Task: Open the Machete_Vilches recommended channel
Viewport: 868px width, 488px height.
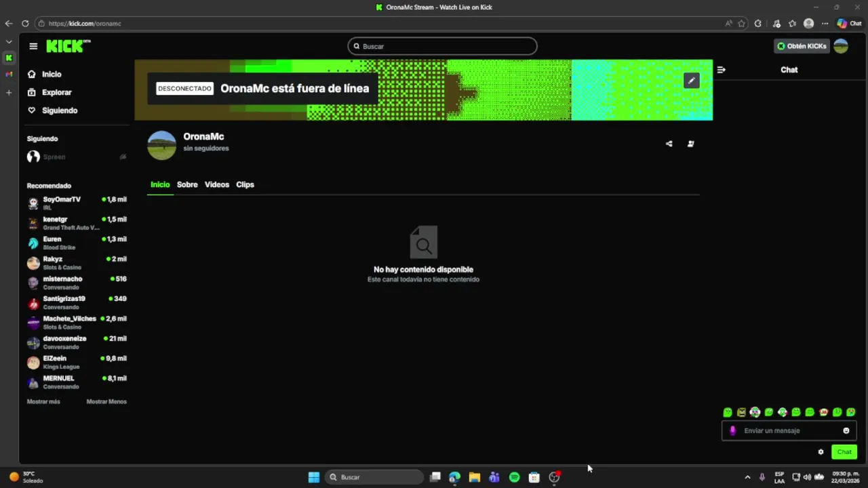Action: 77,322
